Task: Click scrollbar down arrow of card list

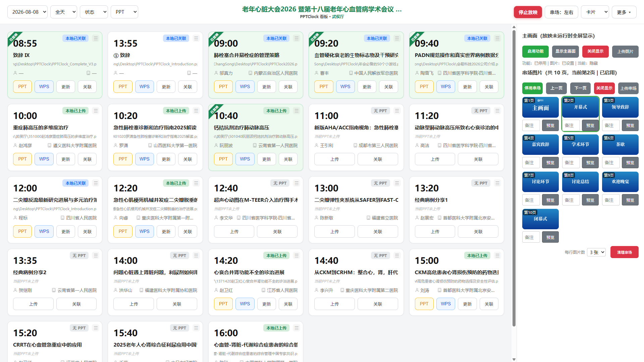Action: [514, 359]
